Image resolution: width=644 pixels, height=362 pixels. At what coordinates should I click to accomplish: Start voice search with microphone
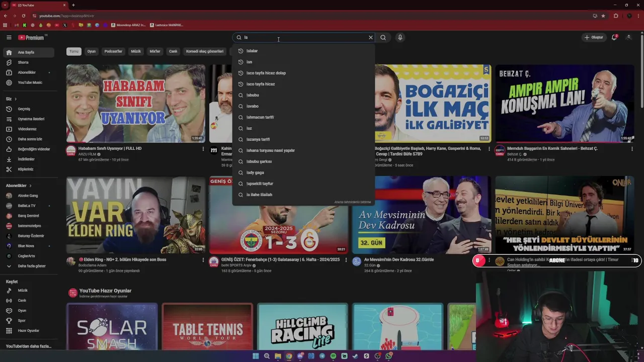pos(400,37)
